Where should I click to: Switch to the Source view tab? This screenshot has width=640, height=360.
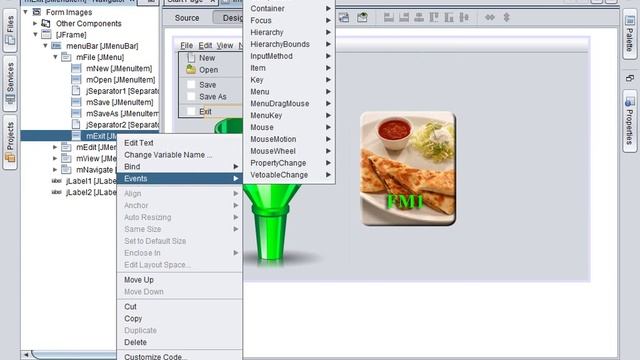(x=187, y=18)
